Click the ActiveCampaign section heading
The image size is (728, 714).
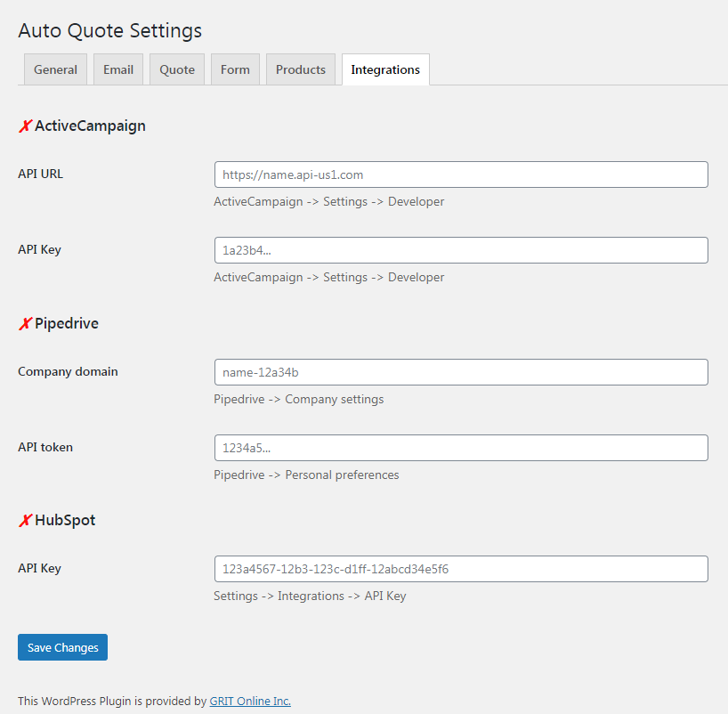[x=90, y=126]
